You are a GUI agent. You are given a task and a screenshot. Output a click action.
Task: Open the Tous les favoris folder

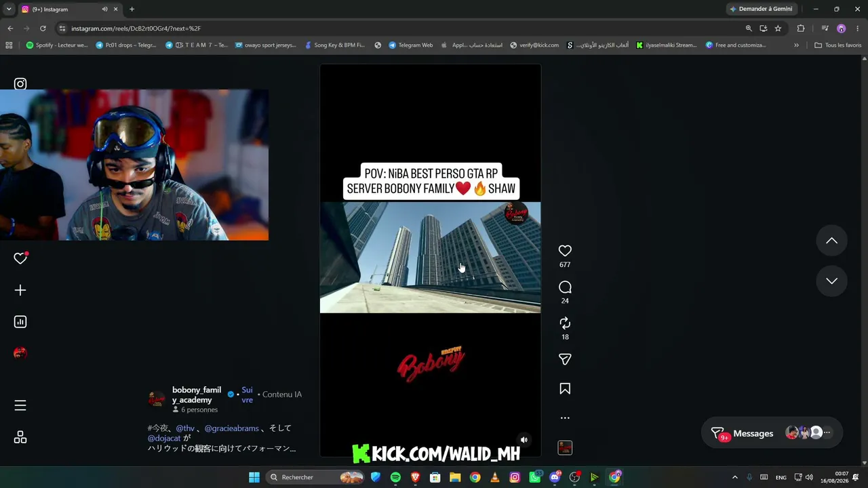point(837,45)
